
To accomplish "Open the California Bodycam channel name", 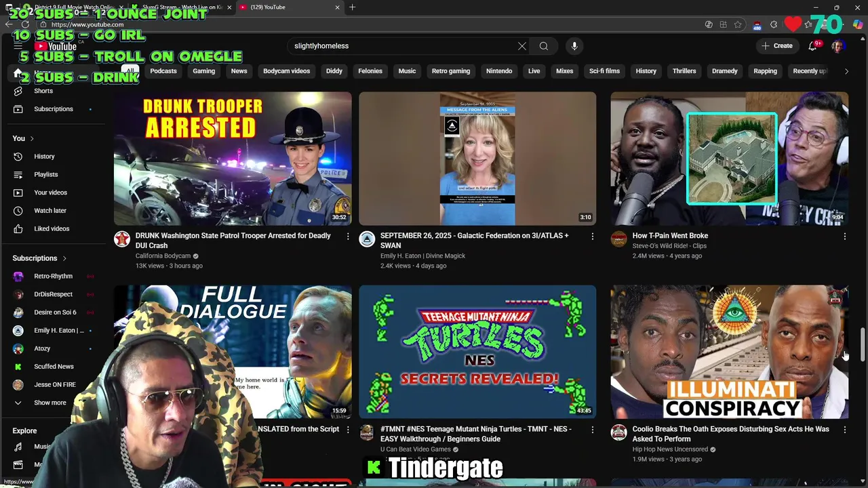I will pyautogui.click(x=163, y=256).
